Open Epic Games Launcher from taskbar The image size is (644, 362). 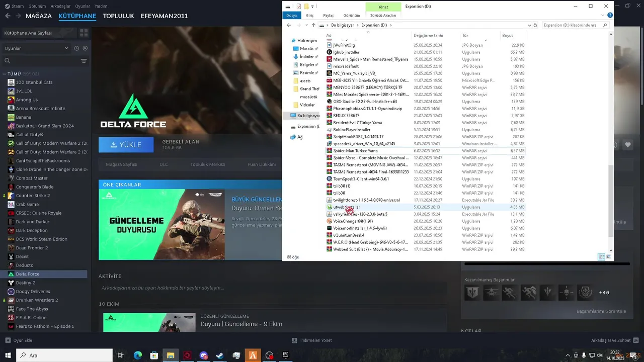click(285, 355)
